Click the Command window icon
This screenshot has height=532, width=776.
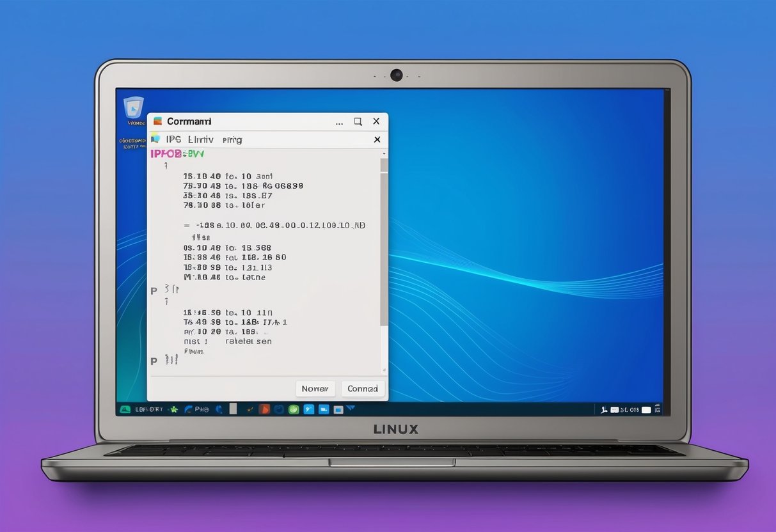click(x=158, y=121)
